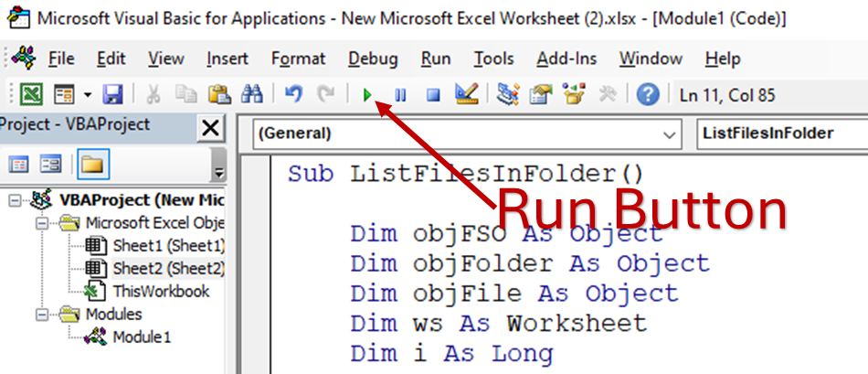Undo the last action with the toolbar arrow
Viewport: 868px width, 374px height.
point(293,95)
